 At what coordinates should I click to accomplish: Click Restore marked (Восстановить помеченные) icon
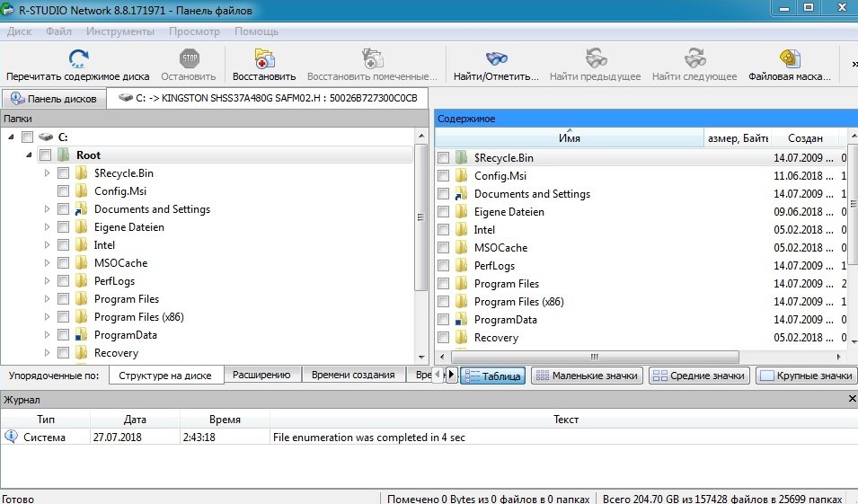coord(372,58)
